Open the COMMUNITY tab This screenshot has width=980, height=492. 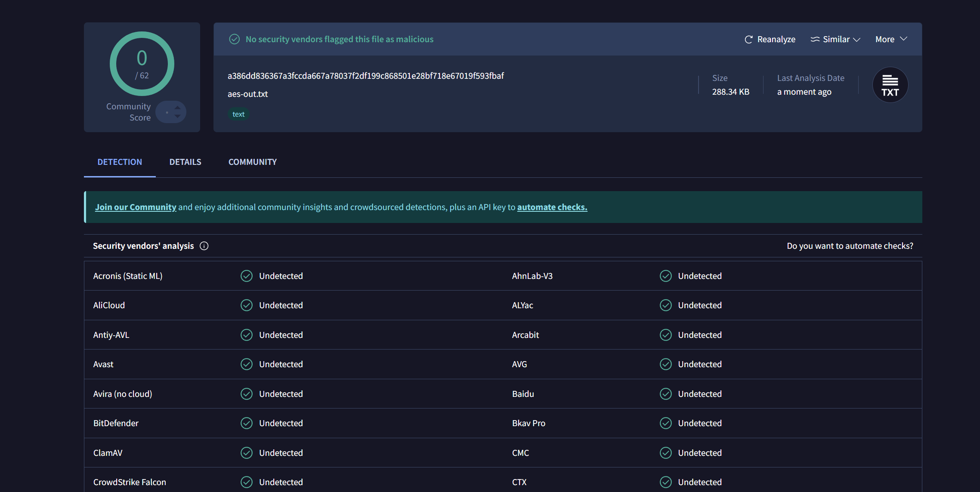252,162
